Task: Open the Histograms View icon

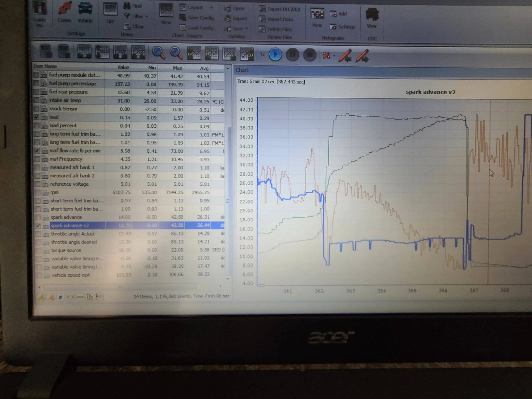Action: pyautogui.click(x=317, y=17)
